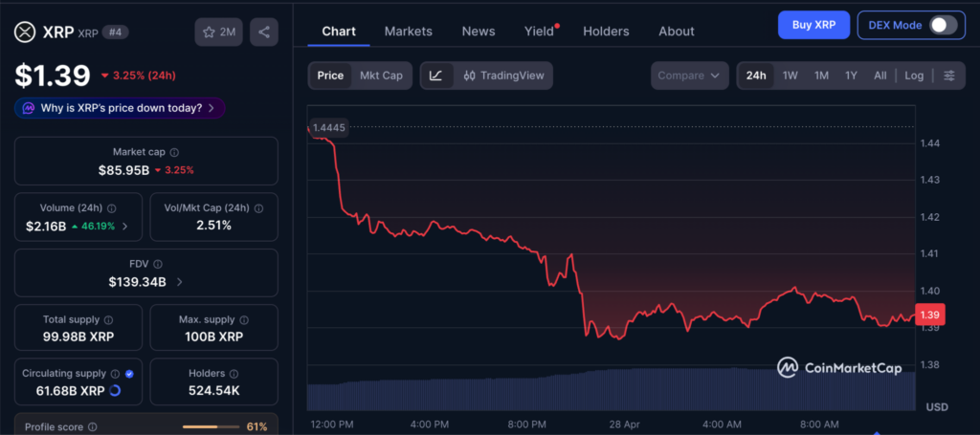Open chart settings sliders icon

[948, 76]
